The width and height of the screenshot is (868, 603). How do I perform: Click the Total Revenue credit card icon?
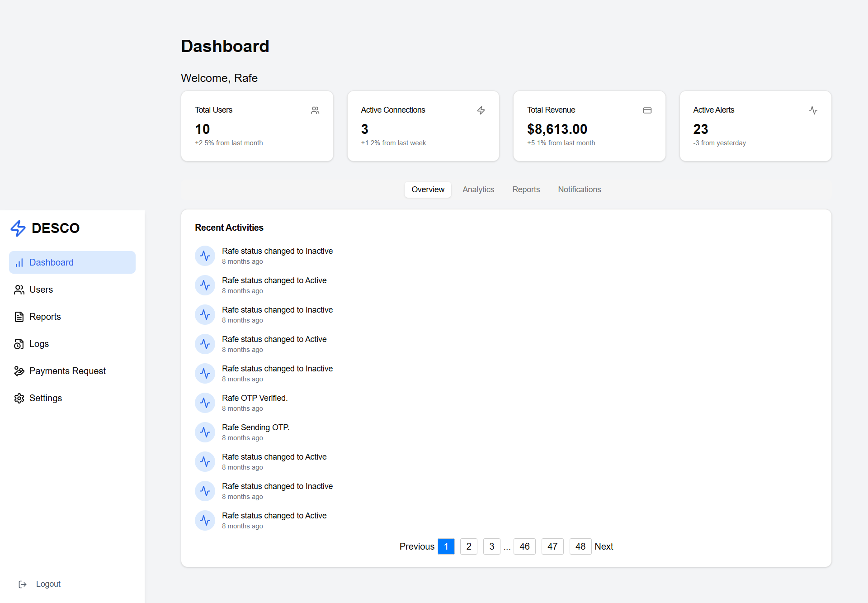click(x=647, y=110)
